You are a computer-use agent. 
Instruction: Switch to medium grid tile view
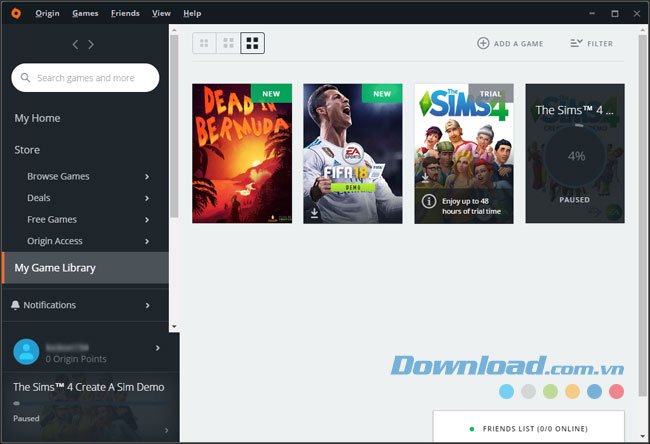click(228, 43)
